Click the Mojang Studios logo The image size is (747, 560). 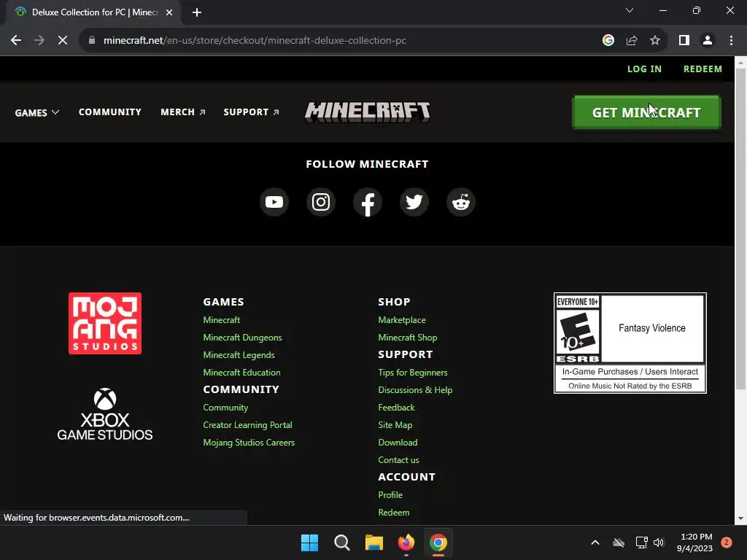105,323
